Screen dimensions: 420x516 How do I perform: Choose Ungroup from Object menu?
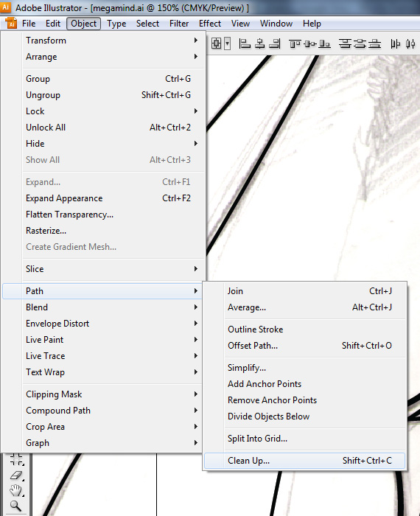[113, 95]
